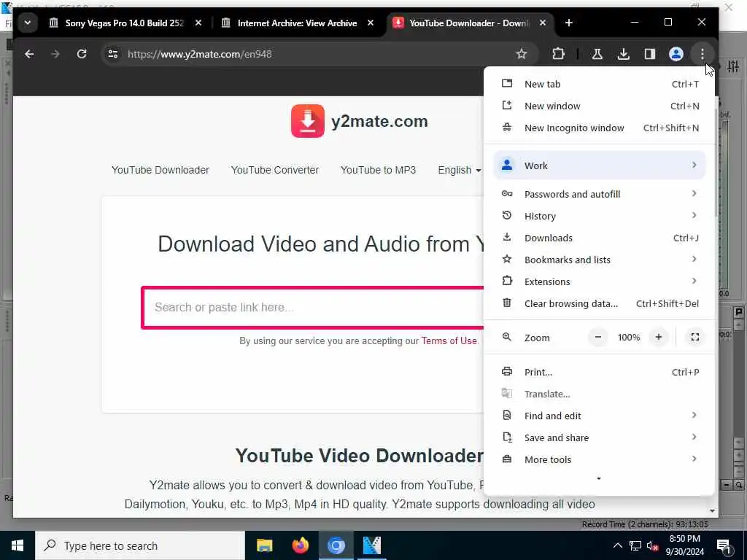This screenshot has width=747, height=560.
Task: Click the Chrome taskbar icon
Action: coord(336,545)
